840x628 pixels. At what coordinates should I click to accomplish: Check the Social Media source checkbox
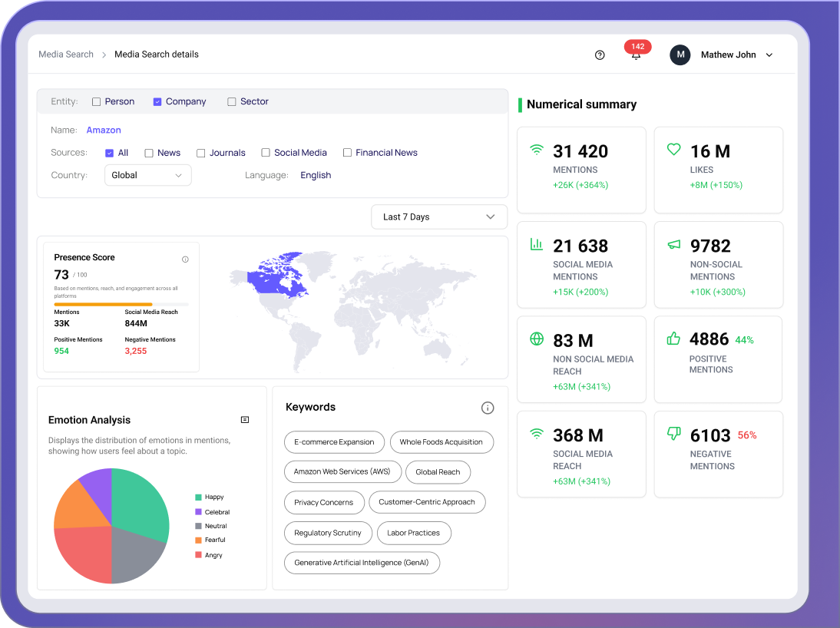click(266, 153)
